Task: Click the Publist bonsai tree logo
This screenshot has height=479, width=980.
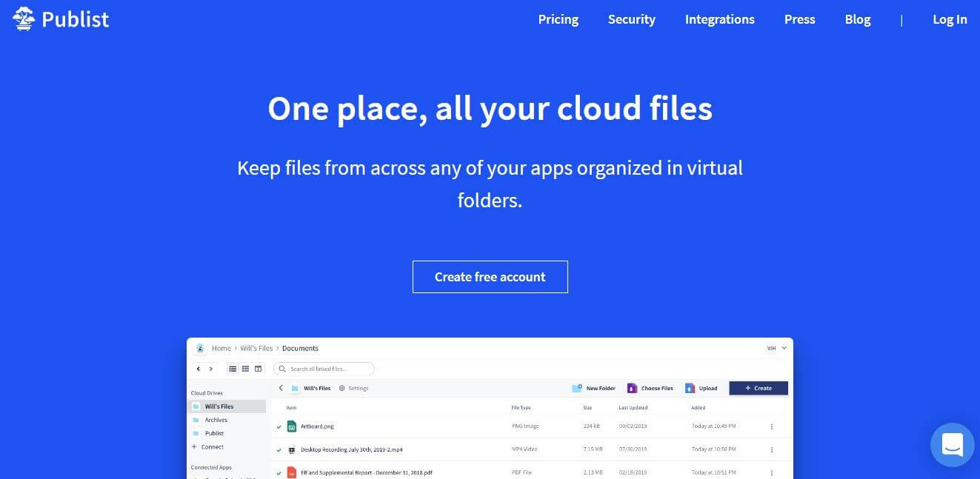Action: coord(24,19)
